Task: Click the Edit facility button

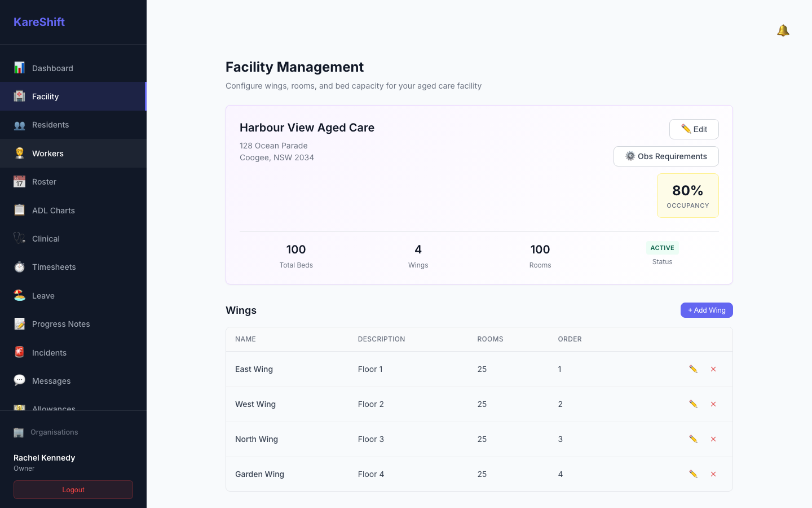Action: point(694,129)
